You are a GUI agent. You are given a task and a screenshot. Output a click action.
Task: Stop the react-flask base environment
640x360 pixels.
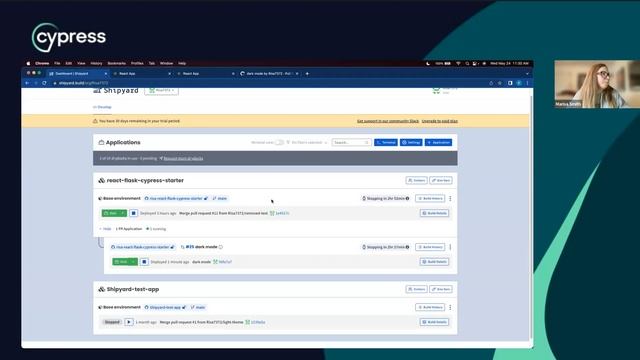pyautogui.click(x=133, y=213)
